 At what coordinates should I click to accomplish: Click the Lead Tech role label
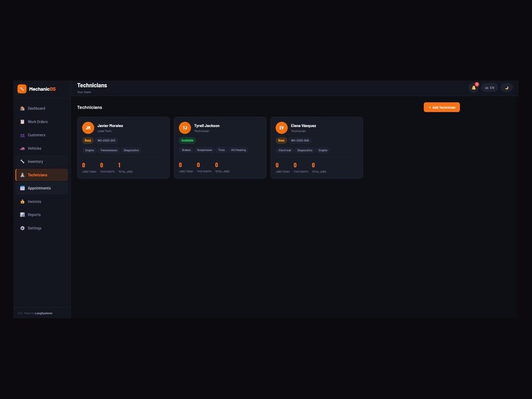pos(105,131)
